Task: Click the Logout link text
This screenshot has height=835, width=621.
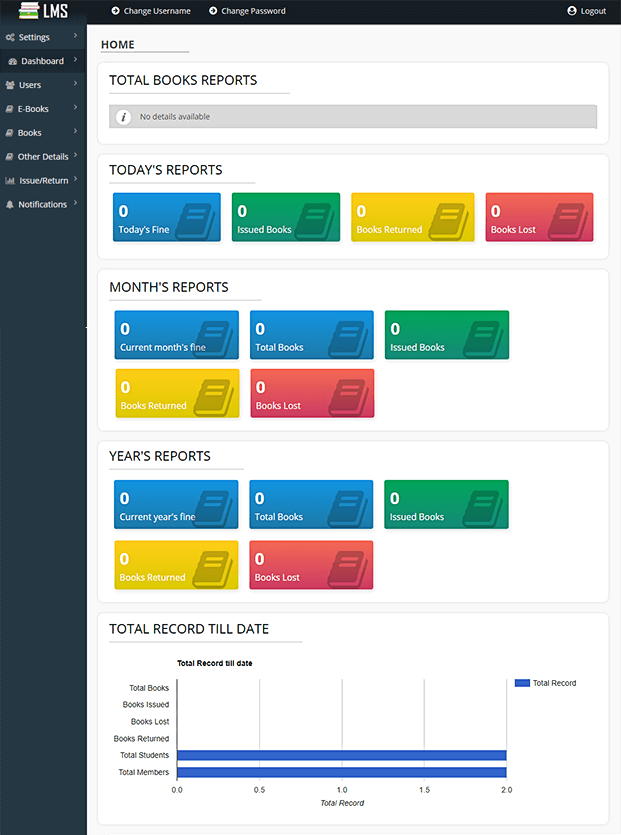Action: click(x=593, y=11)
